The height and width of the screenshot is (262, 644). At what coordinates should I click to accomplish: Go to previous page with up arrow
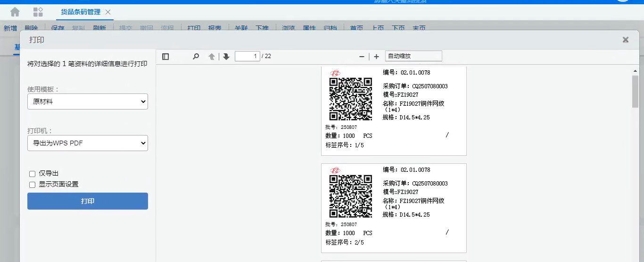[x=212, y=57]
